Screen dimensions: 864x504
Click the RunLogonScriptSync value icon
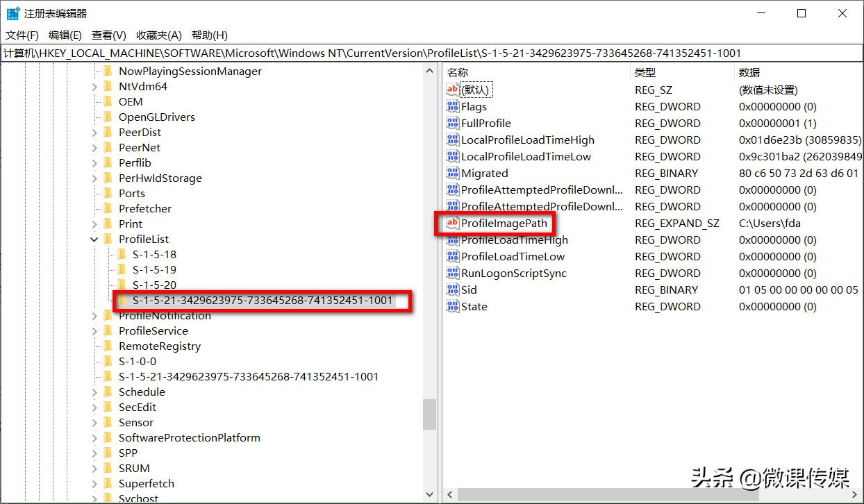point(453,273)
